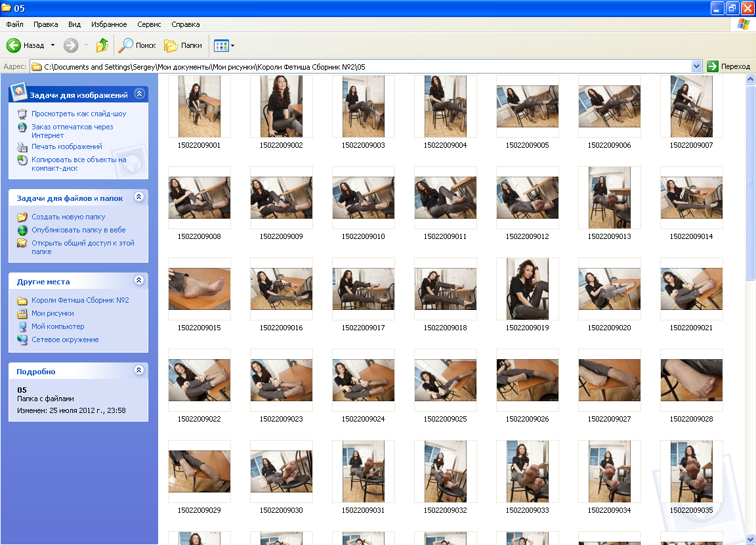The height and width of the screenshot is (545, 756).
Task: Click the green Переход go arrow
Action: [x=713, y=66]
